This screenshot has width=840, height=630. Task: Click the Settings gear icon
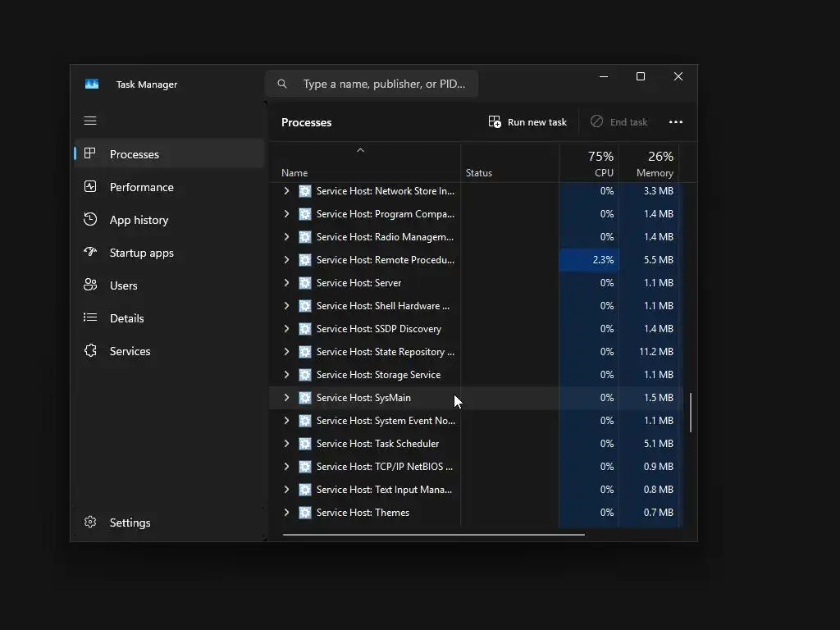click(90, 522)
